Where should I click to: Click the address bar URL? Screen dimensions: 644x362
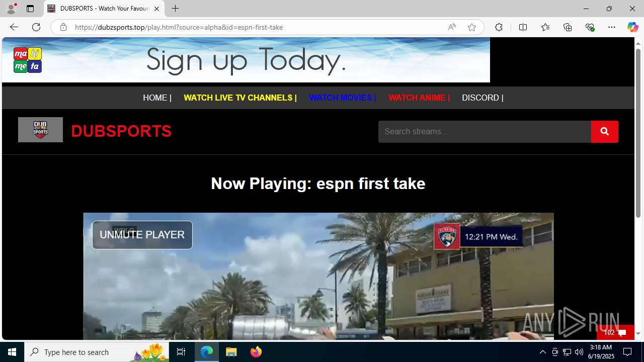(179, 27)
